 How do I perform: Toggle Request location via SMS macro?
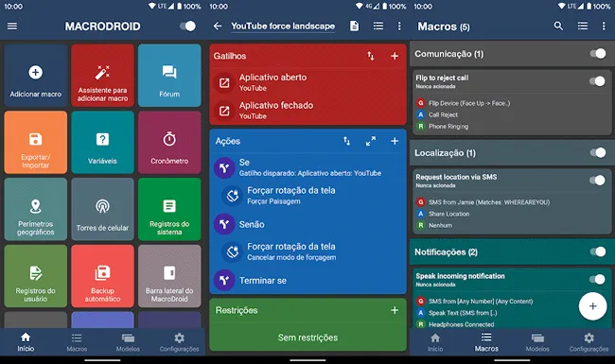coord(597,181)
